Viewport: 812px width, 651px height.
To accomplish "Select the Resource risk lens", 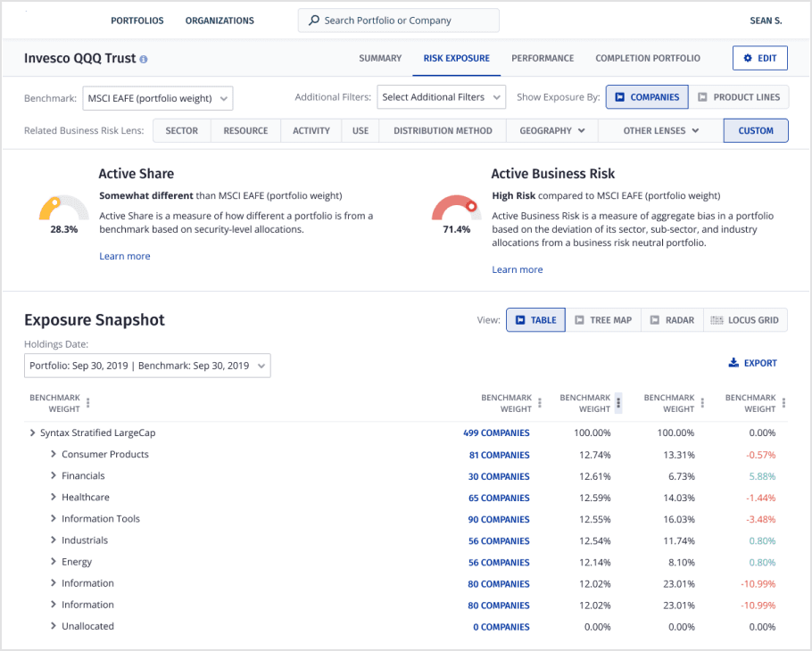I will pyautogui.click(x=245, y=130).
